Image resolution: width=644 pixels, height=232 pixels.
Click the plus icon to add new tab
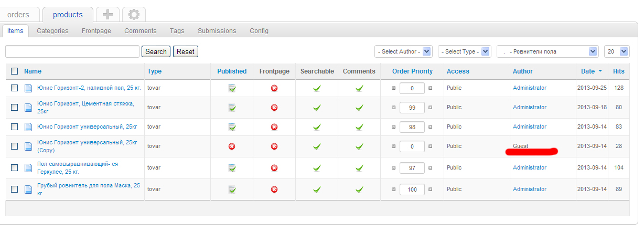click(108, 15)
